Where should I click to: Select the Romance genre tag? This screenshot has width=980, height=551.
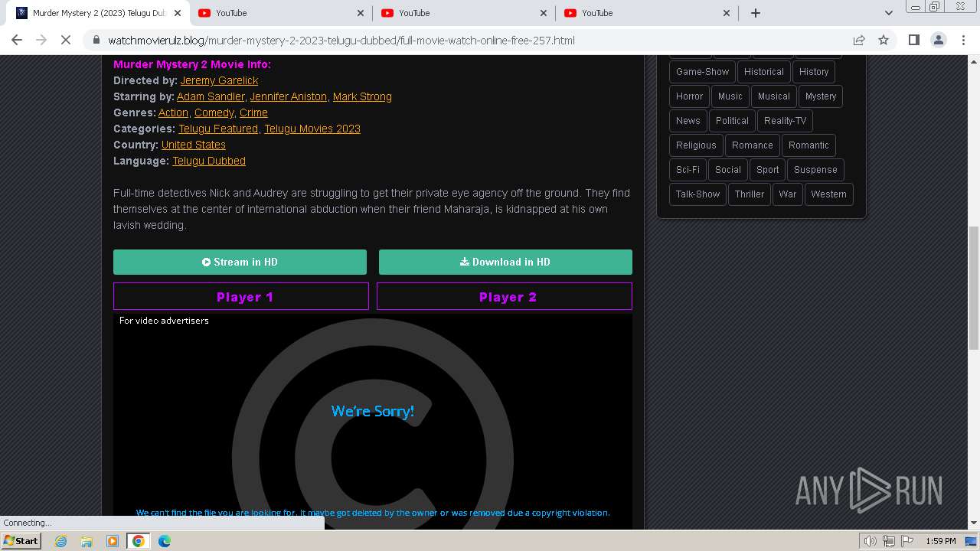click(753, 145)
